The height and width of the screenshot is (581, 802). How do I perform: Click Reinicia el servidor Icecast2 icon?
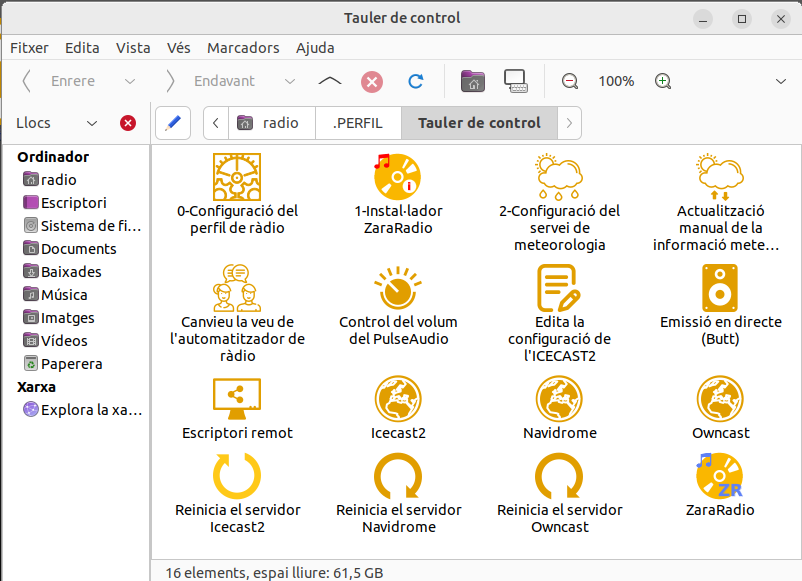coord(237,476)
